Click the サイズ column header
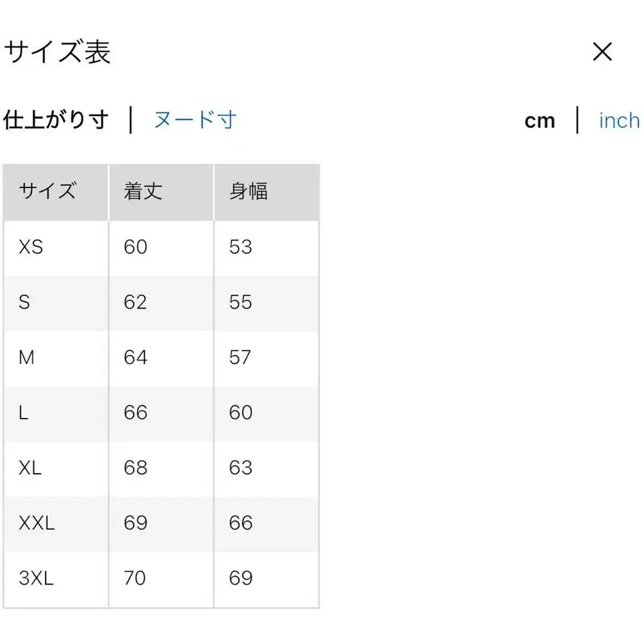This screenshot has height=644, width=644. [47, 191]
